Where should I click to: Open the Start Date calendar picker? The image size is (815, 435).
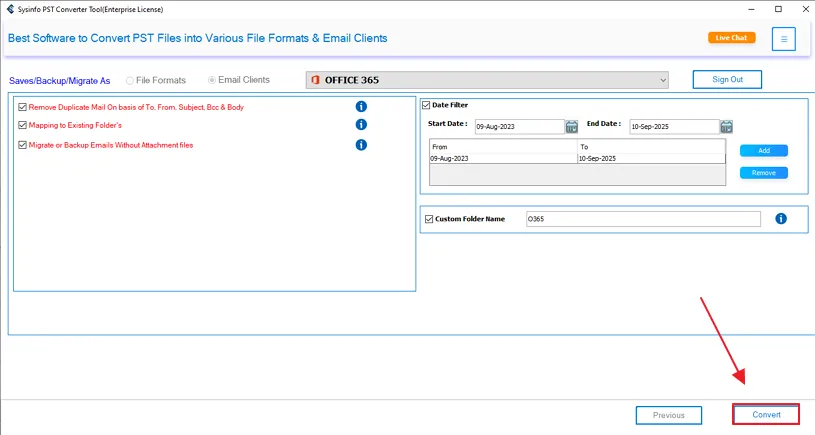(572, 127)
